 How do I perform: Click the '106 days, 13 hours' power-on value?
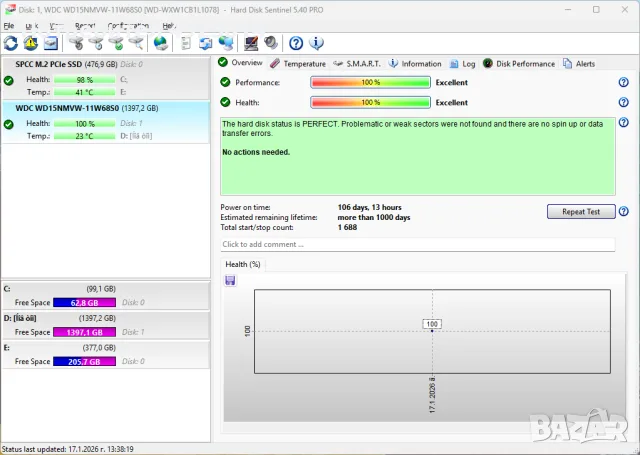[369, 207]
